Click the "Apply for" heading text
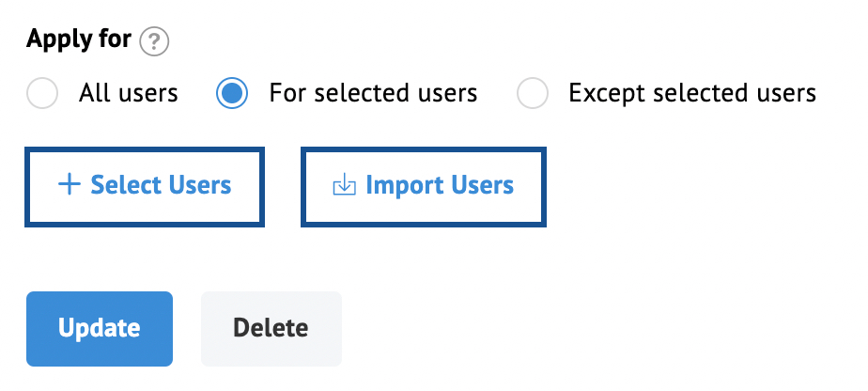Viewport: 868px width, 391px height. coord(79,39)
